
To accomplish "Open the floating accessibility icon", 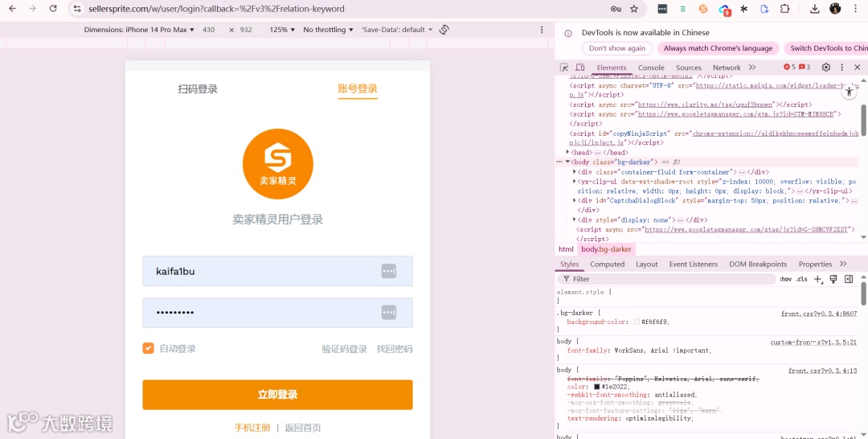I will (x=850, y=92).
